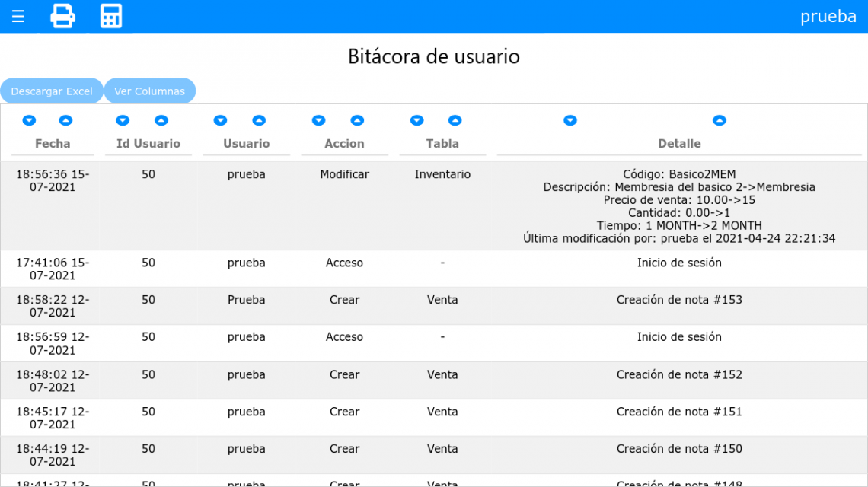Open the print dialog via printer icon
868x487 pixels.
click(x=62, y=16)
